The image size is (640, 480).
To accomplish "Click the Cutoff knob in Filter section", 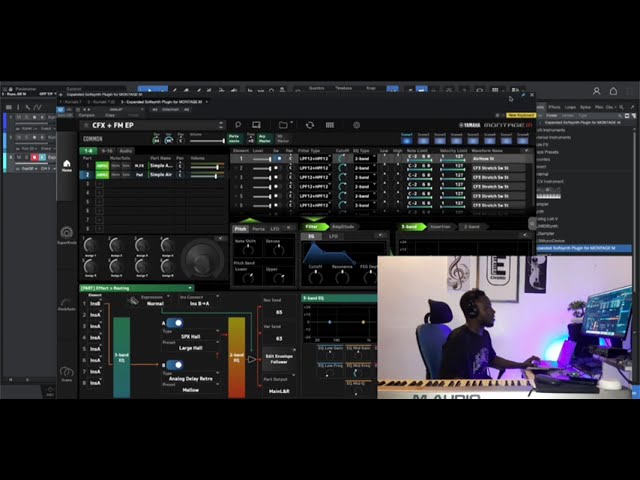I will click(315, 278).
